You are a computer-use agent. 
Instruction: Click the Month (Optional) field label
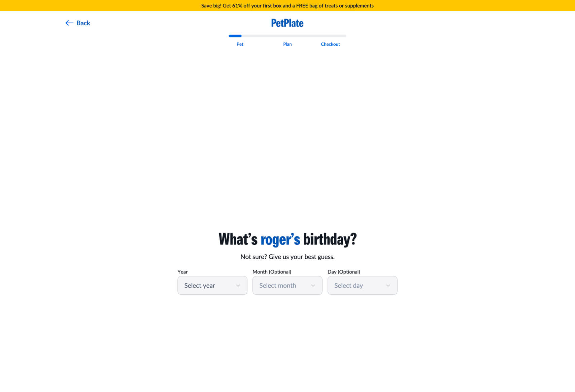coord(272,272)
